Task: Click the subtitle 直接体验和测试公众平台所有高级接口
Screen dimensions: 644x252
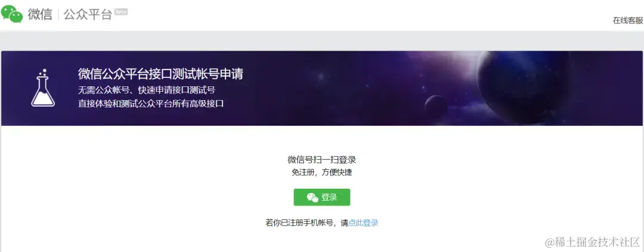Action: point(151,104)
